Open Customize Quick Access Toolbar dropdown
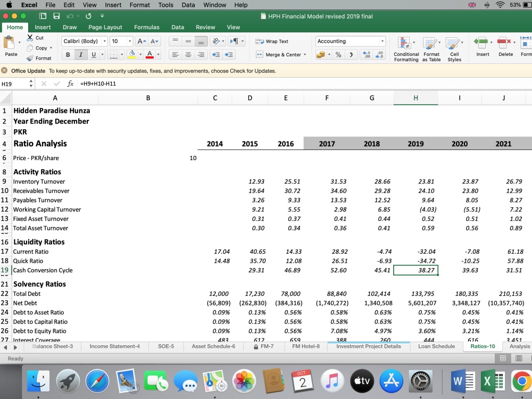Image resolution: width=532 pixels, height=399 pixels. 102,16
